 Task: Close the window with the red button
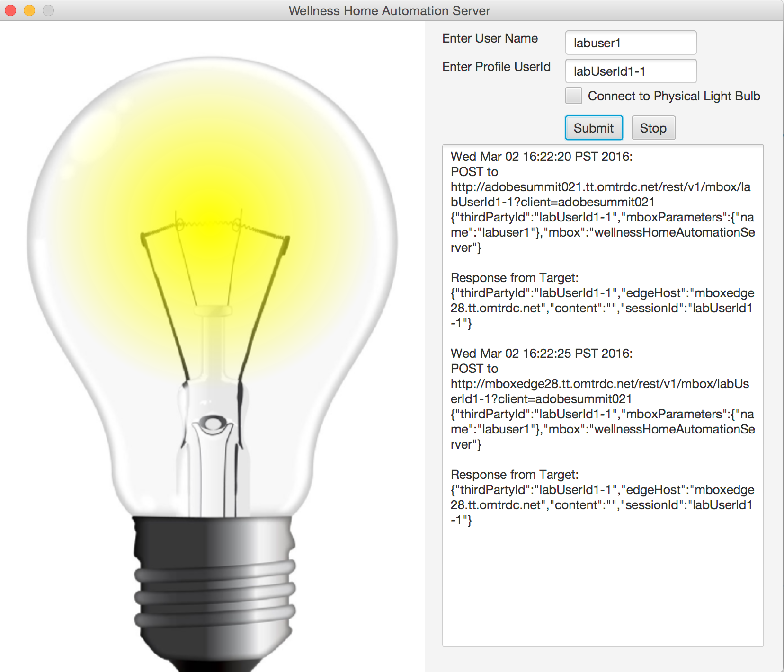[x=10, y=10]
